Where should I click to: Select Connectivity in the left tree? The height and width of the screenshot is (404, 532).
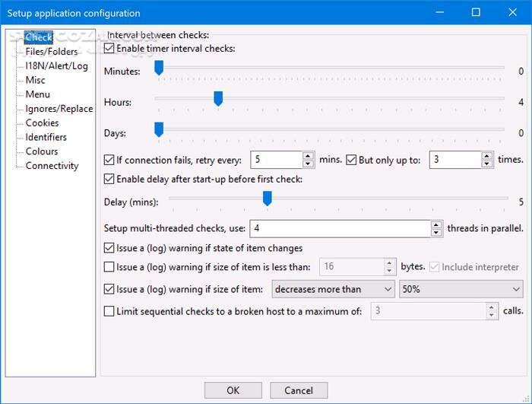[52, 166]
